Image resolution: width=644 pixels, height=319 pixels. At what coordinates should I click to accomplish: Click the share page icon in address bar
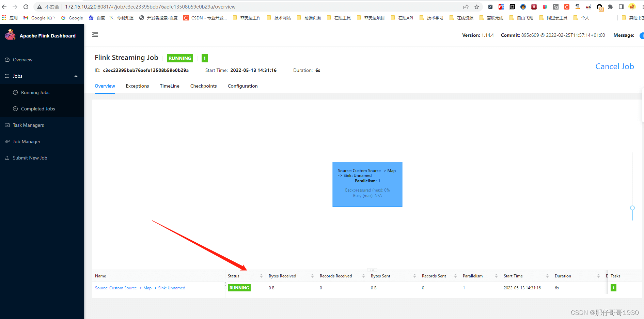point(466,7)
